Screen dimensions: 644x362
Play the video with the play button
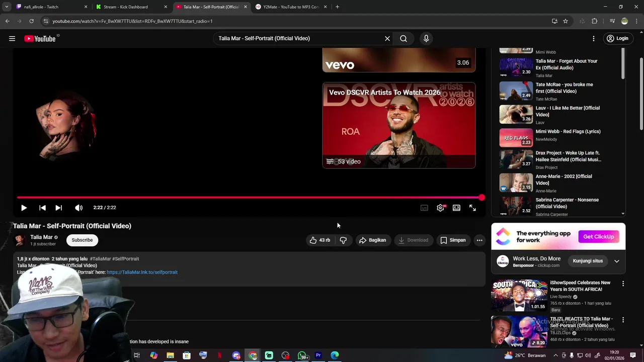pyautogui.click(x=24, y=208)
